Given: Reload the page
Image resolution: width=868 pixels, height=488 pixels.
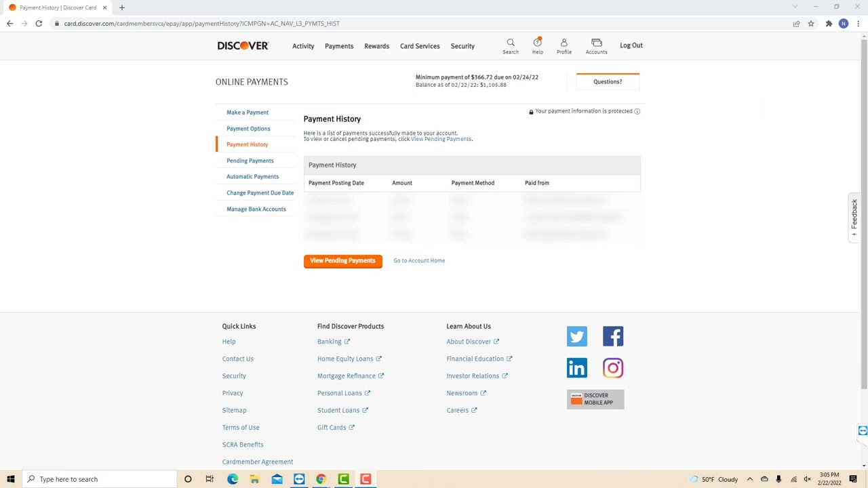Looking at the screenshot, I should 39,24.
